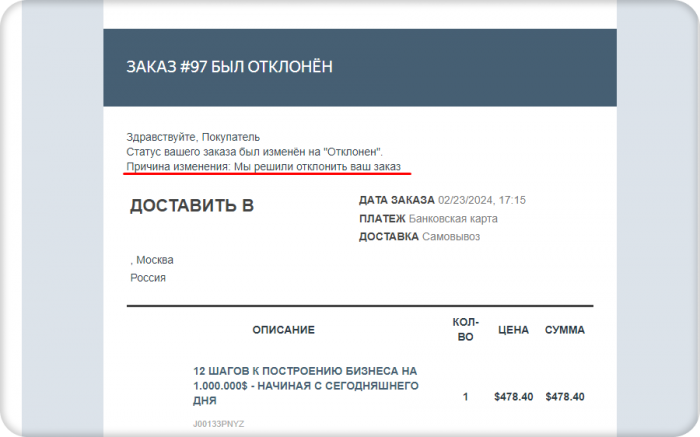The image size is (700, 437).
Task: Click the greeting 'Здравствуйте, Покупатель'
Action: 193,137
